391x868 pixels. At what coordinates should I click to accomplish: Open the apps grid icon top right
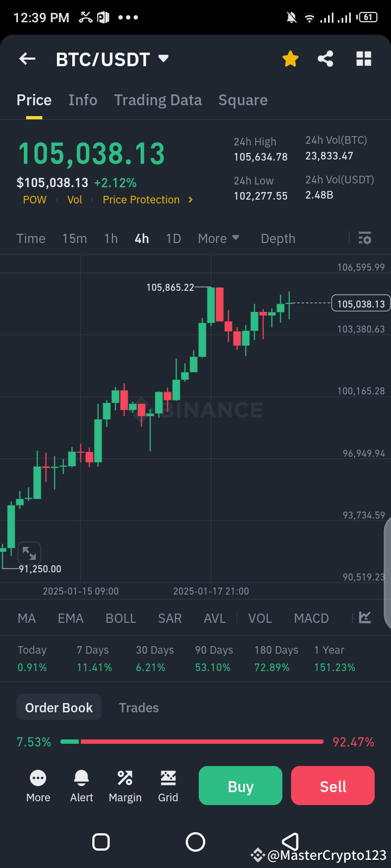pyautogui.click(x=363, y=58)
